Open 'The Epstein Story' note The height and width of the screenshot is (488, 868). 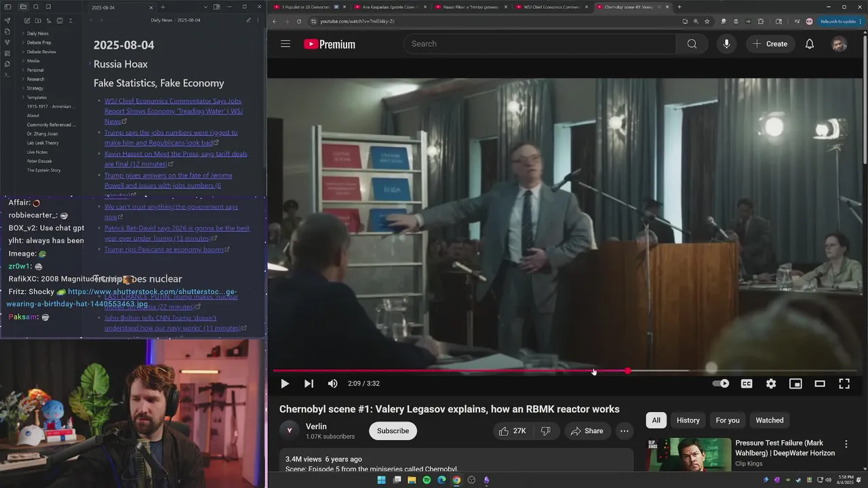43,170
